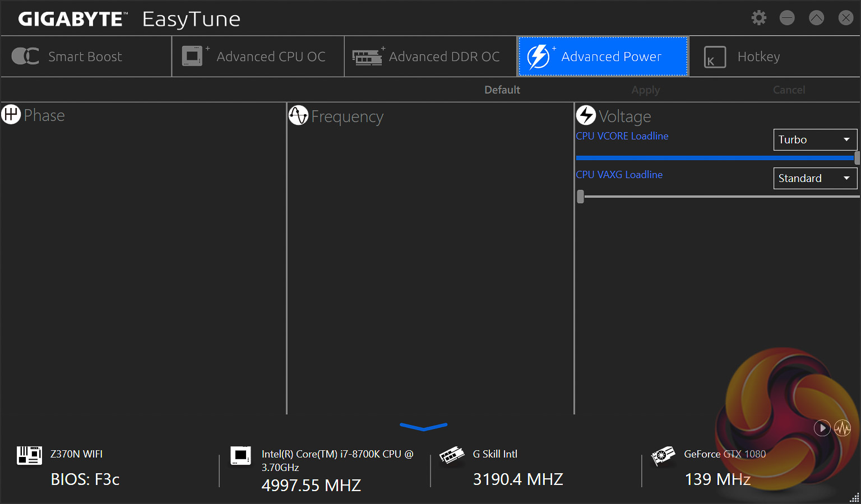Click the memory module icon beside G Skill
The height and width of the screenshot is (504, 861).
click(x=452, y=455)
